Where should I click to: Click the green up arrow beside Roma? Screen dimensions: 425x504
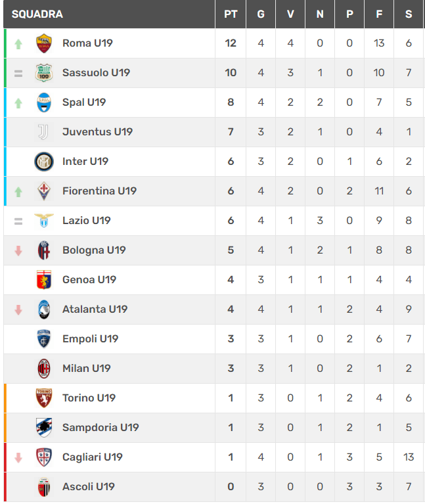pyautogui.click(x=18, y=44)
